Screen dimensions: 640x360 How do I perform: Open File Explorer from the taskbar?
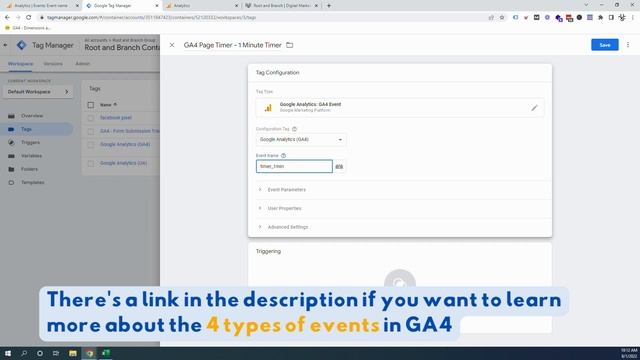click(x=73, y=353)
